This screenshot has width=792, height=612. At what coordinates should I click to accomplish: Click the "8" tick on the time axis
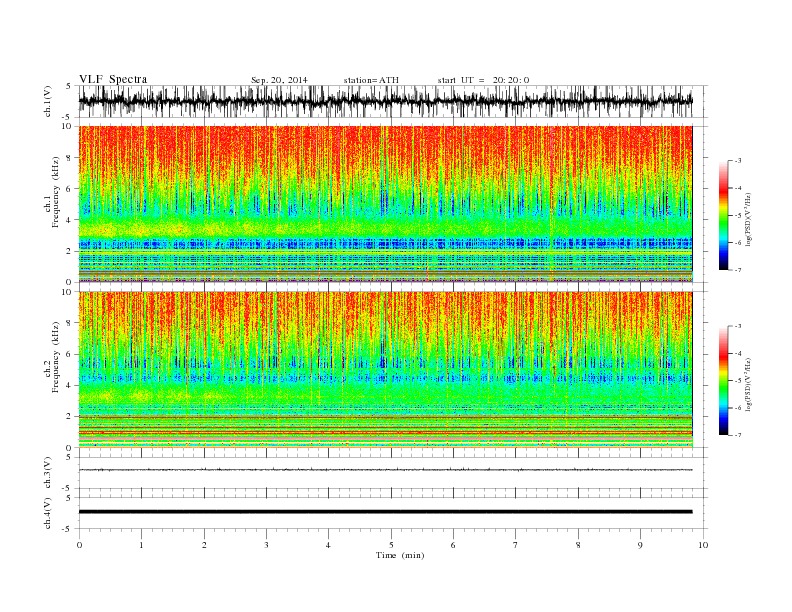[578, 545]
